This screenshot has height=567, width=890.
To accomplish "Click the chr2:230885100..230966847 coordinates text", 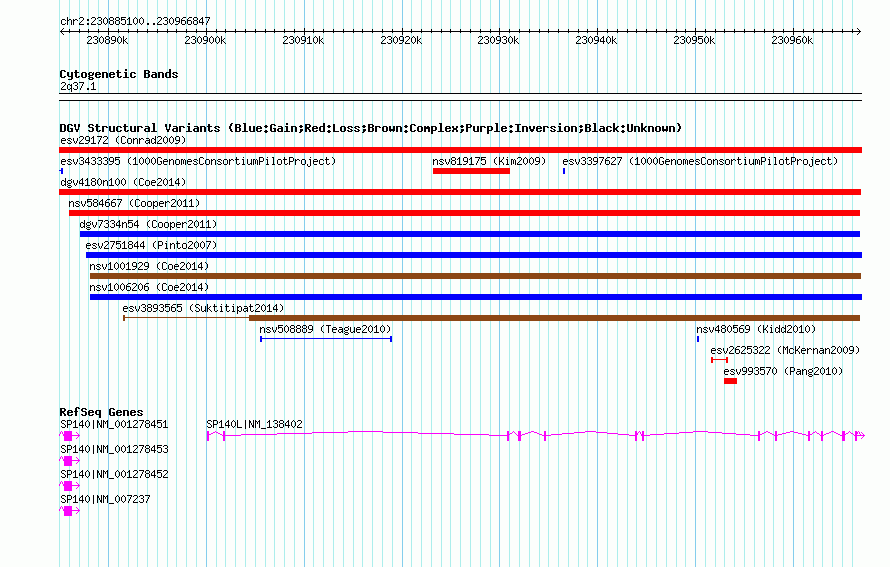I will coord(135,21).
